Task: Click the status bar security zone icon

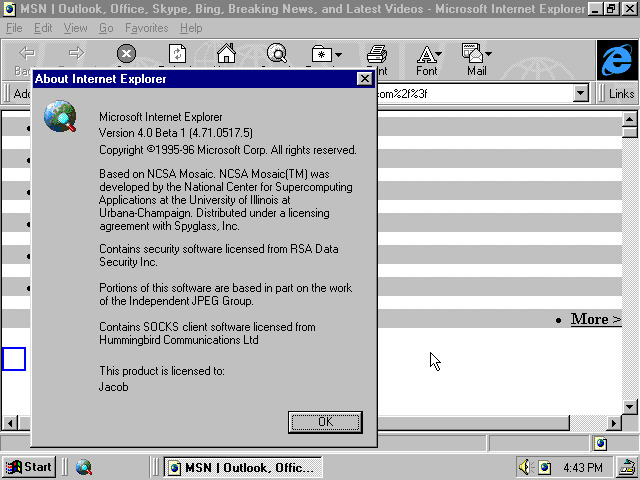Action: (x=600, y=443)
